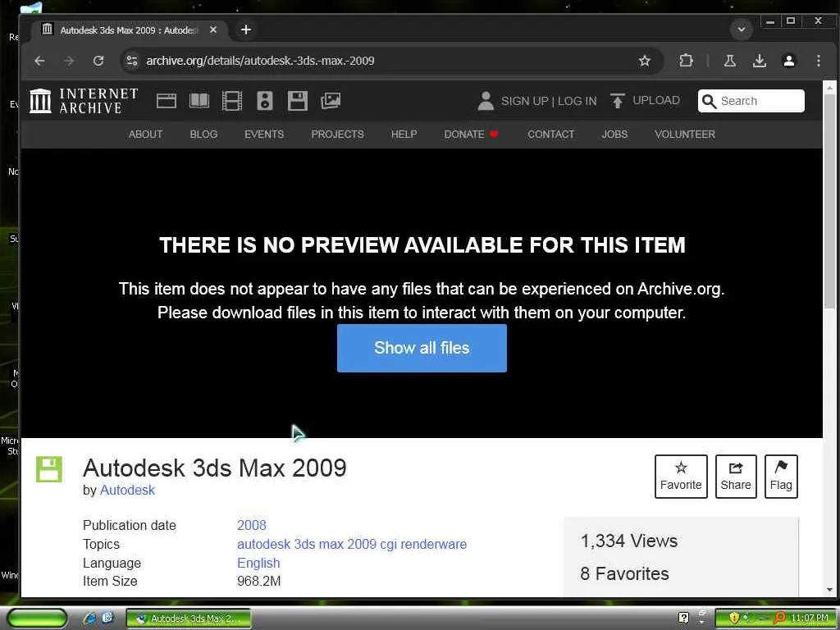Click the security shield tray icon
The image size is (840, 630).
tap(734, 618)
